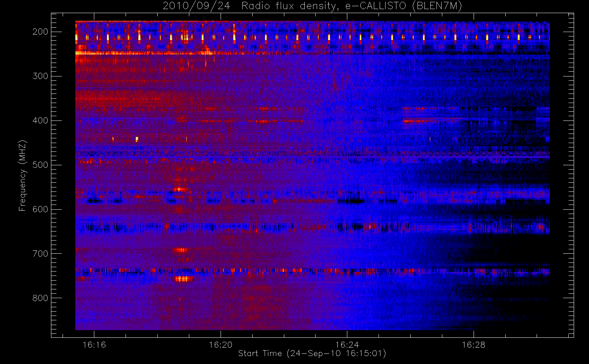
Task: Click the 300 frequency tick label
Action: click(x=40, y=76)
